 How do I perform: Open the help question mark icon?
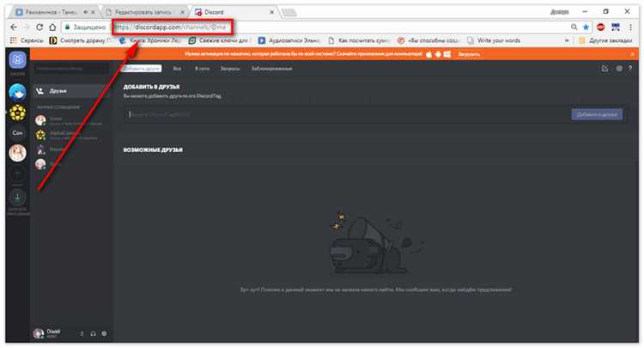[x=630, y=69]
